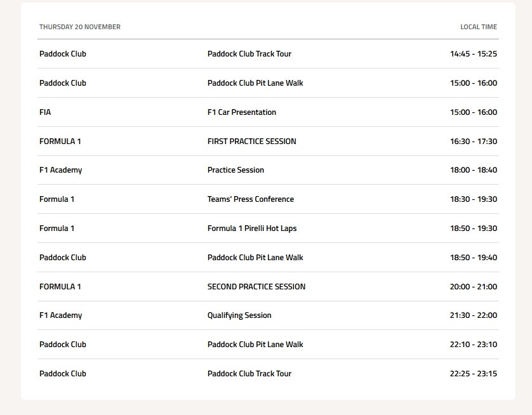Click the LOCAL TIME column header
This screenshot has height=415, width=532.
click(478, 27)
